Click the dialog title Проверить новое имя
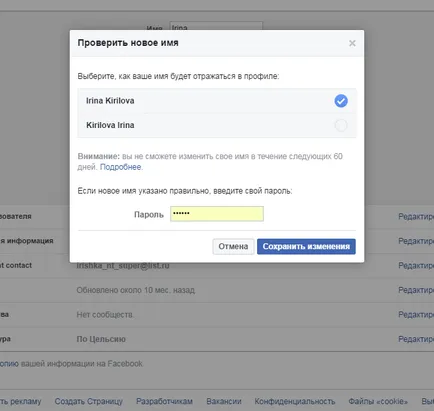The height and width of the screenshot is (411, 434). pyautogui.click(x=128, y=43)
